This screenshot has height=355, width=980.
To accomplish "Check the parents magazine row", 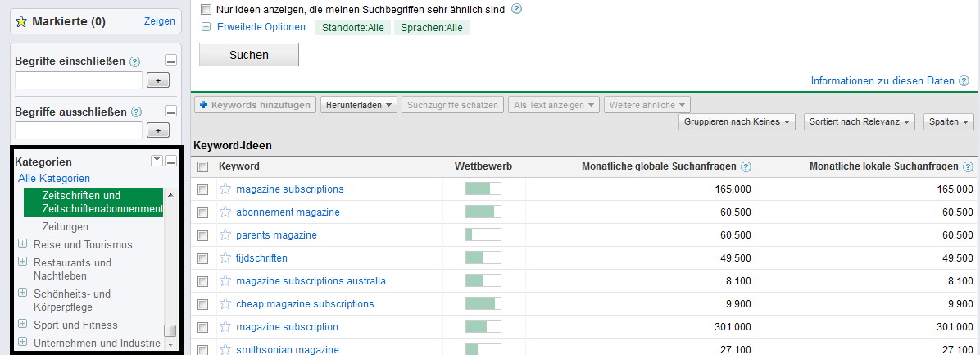I will (x=202, y=235).
